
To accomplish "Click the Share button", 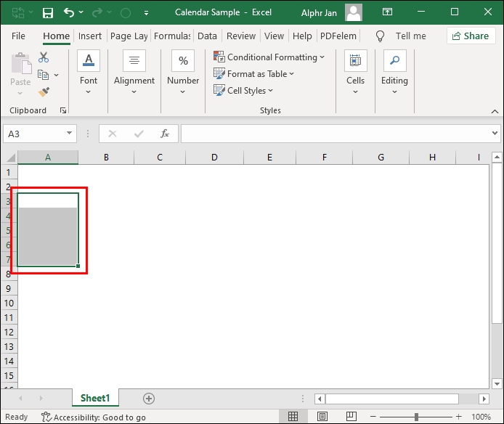I will (471, 36).
